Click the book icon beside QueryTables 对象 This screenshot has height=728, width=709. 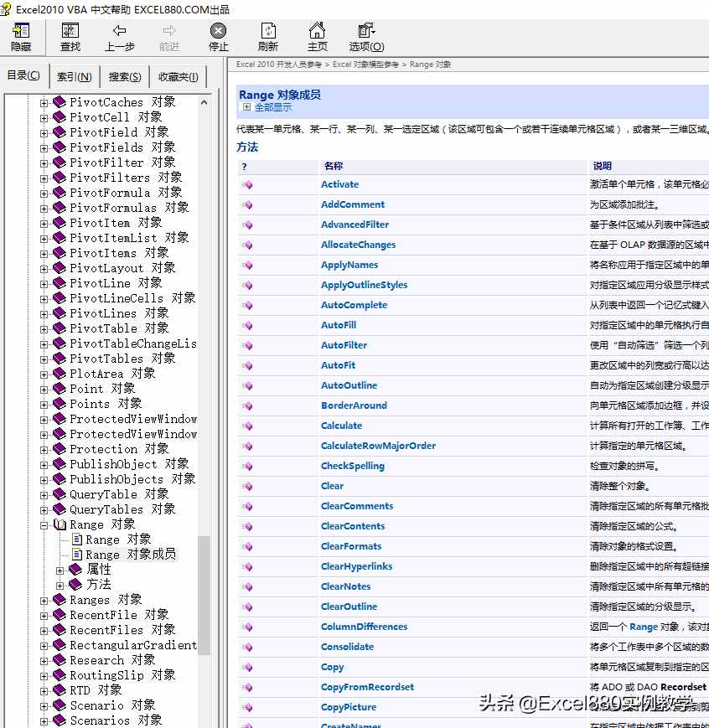click(x=59, y=509)
